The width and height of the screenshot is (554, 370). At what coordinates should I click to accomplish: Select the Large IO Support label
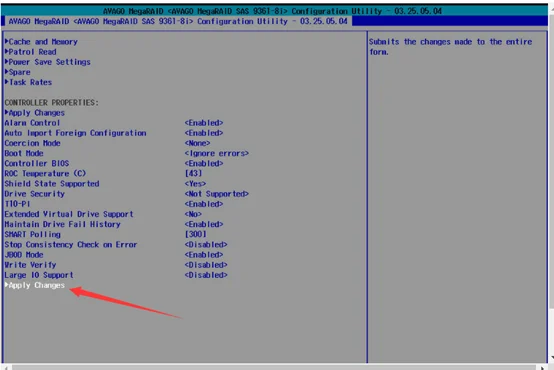click(x=39, y=275)
